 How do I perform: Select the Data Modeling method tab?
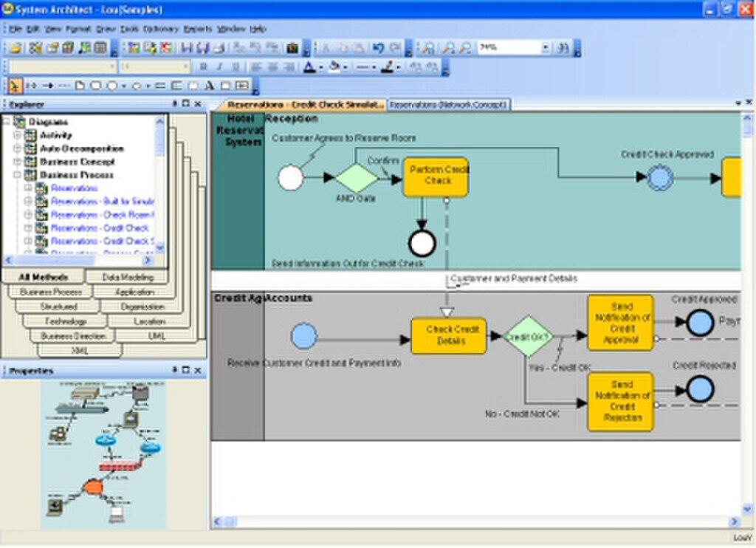pyautogui.click(x=128, y=277)
